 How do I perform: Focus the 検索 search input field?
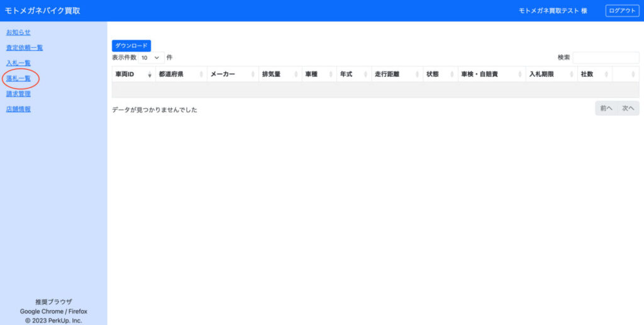(x=606, y=57)
